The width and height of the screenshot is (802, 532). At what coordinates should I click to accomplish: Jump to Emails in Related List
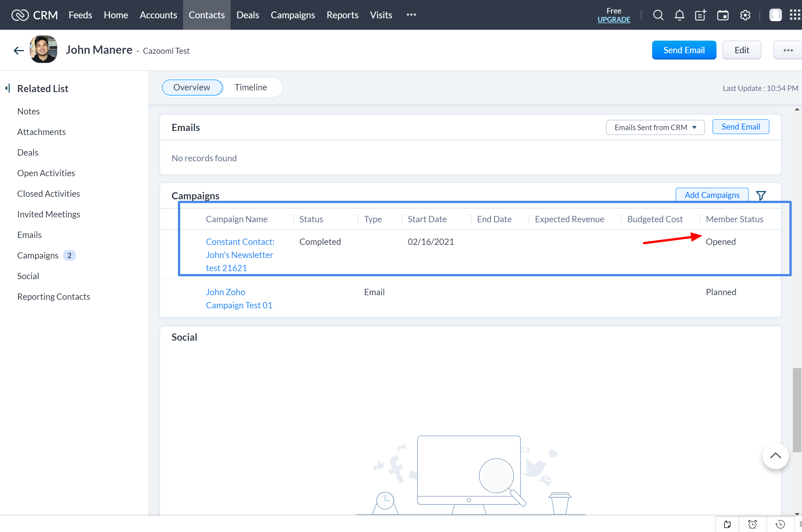click(29, 235)
